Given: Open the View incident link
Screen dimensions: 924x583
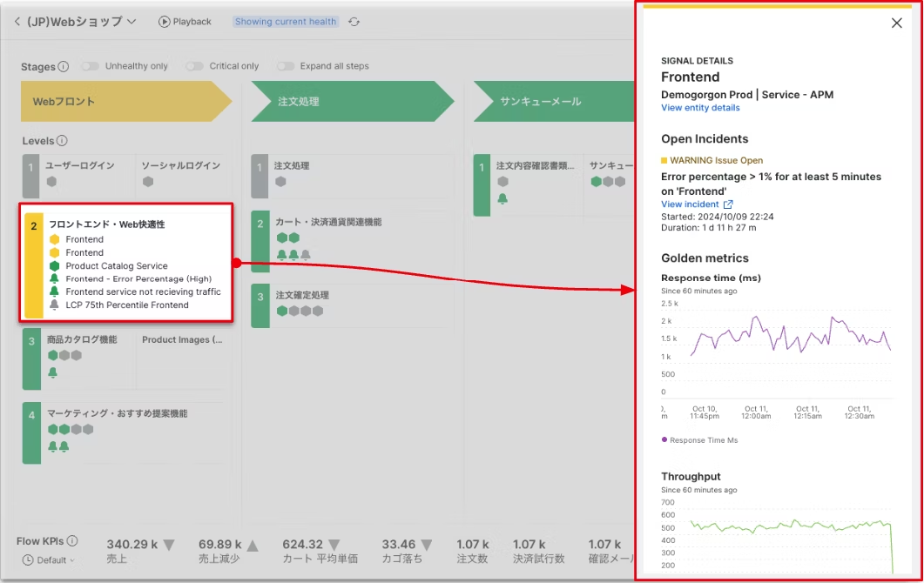Looking at the screenshot, I should tap(697, 204).
